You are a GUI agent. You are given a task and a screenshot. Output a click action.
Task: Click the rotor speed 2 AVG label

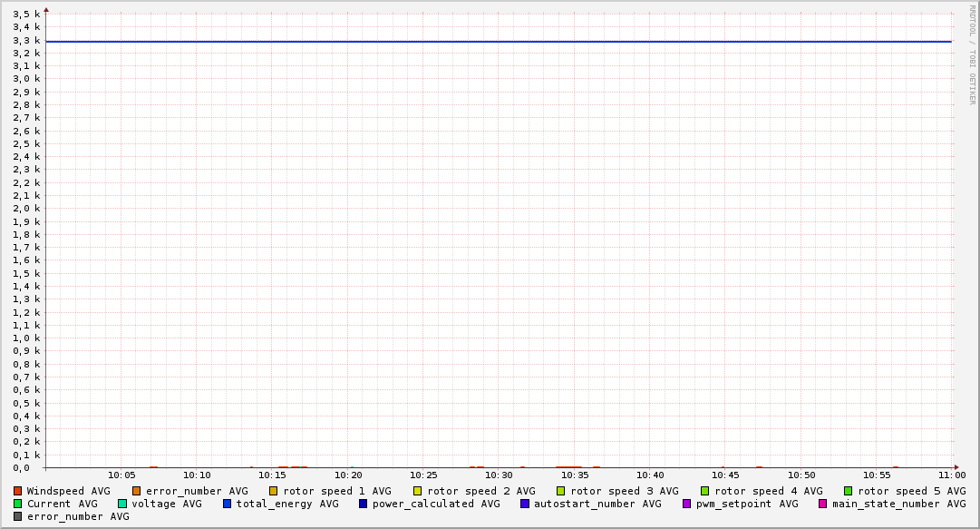point(480,491)
